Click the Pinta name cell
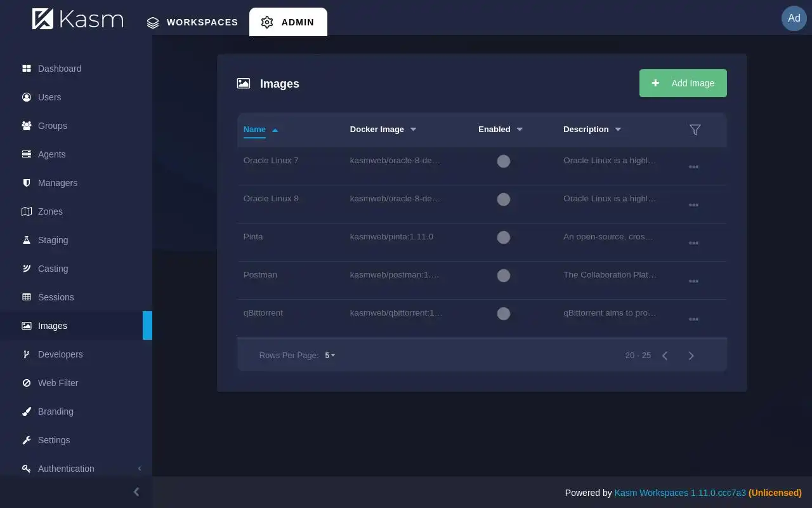 click(x=253, y=237)
